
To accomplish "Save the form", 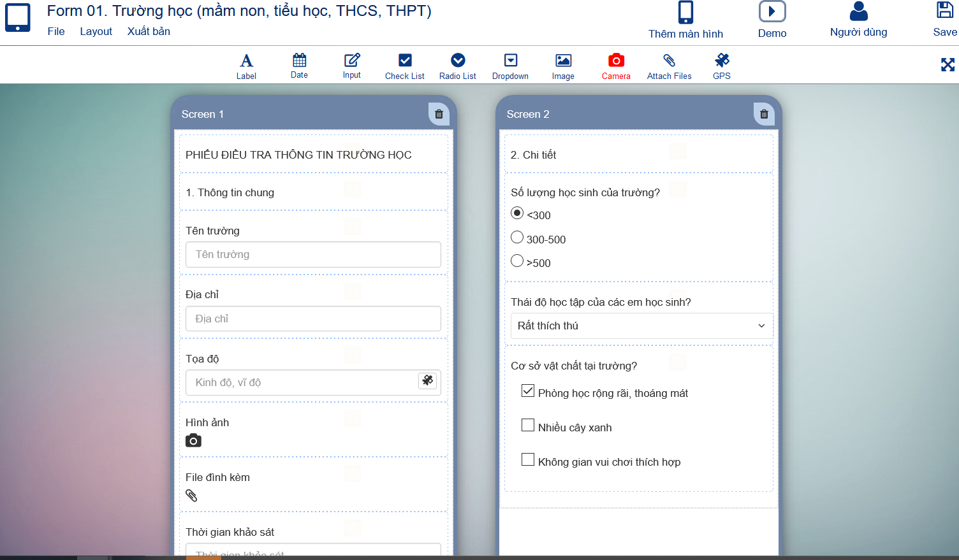I will coord(944,20).
